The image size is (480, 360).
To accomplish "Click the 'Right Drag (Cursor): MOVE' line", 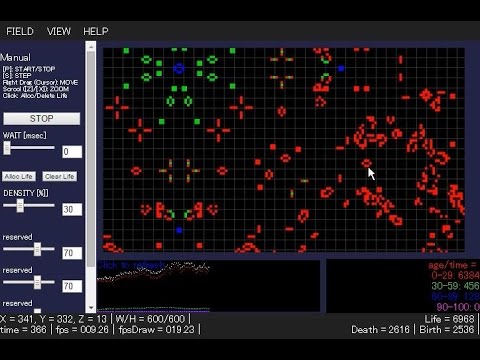I will tap(40, 82).
